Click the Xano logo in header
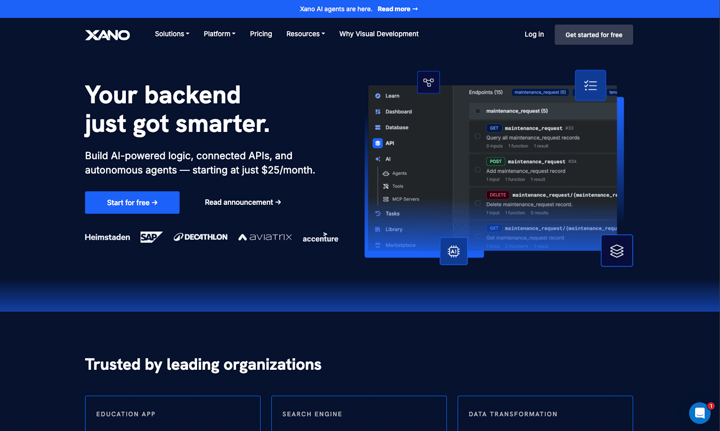720x431 pixels. coord(107,35)
